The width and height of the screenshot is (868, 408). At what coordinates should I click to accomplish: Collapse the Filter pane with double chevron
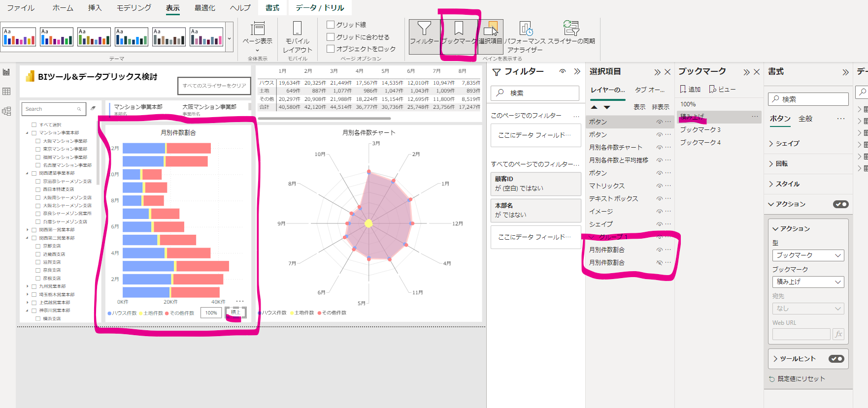pyautogui.click(x=577, y=71)
